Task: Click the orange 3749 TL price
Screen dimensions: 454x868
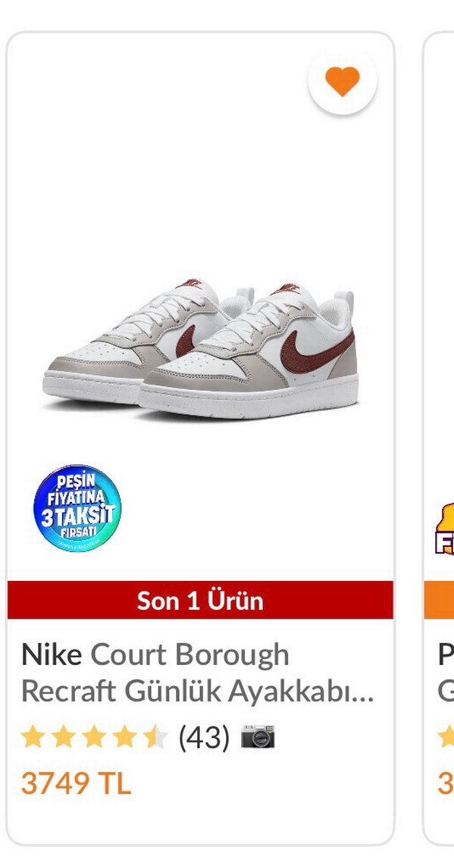Action: pos(76,783)
